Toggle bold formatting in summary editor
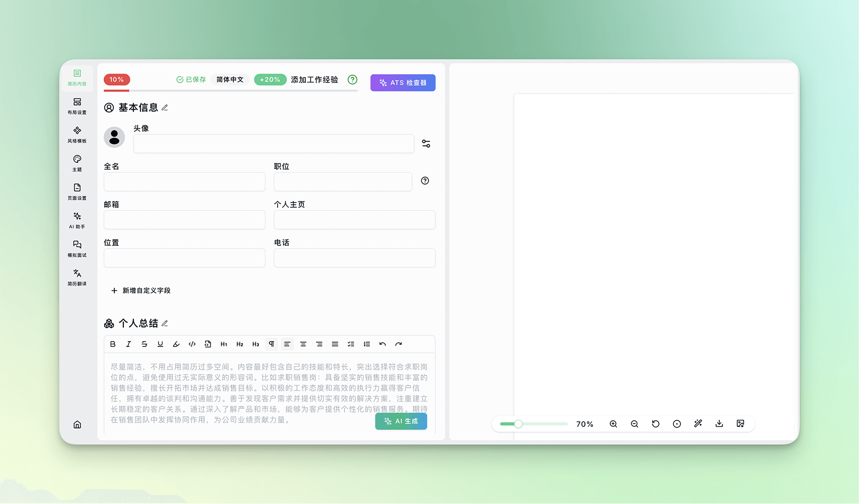 [x=113, y=344]
